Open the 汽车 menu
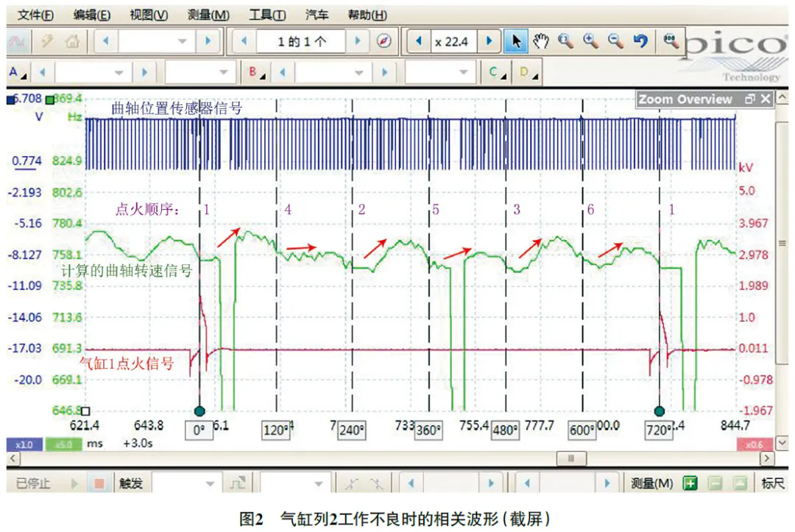This screenshot has height=532, width=795. coord(317,15)
